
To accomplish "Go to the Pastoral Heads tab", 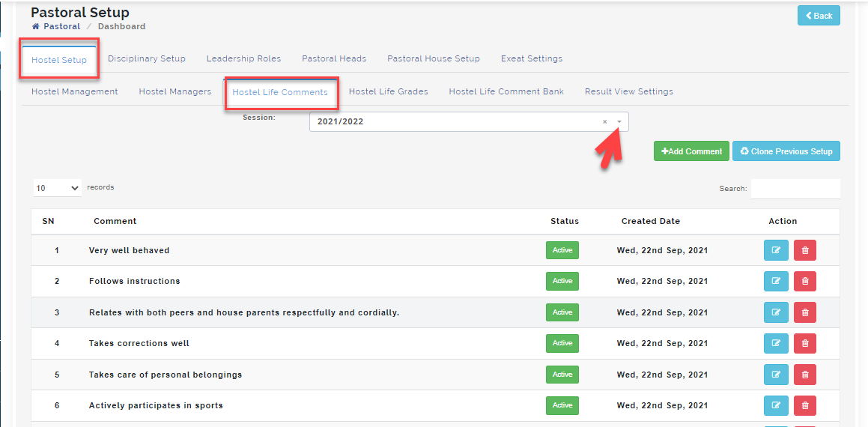I will (334, 58).
